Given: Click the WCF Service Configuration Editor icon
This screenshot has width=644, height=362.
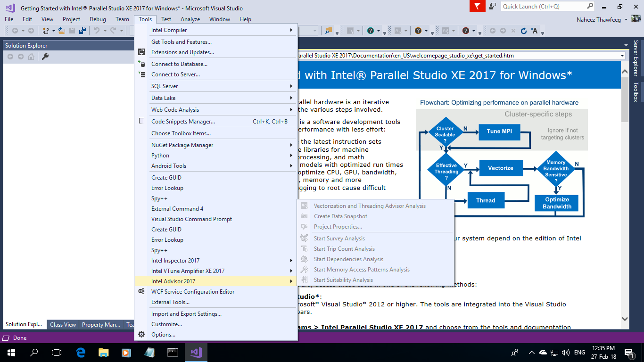Looking at the screenshot, I should (141, 291).
